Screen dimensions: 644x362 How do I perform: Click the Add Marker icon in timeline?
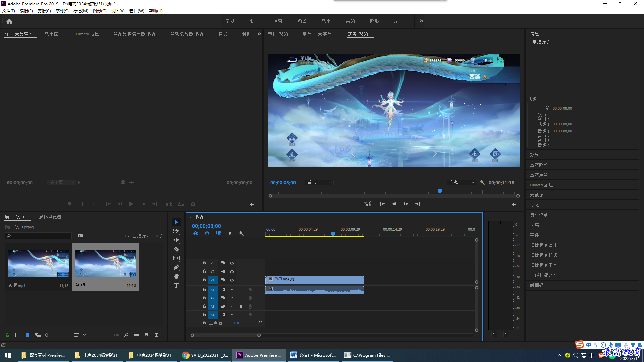click(x=230, y=233)
